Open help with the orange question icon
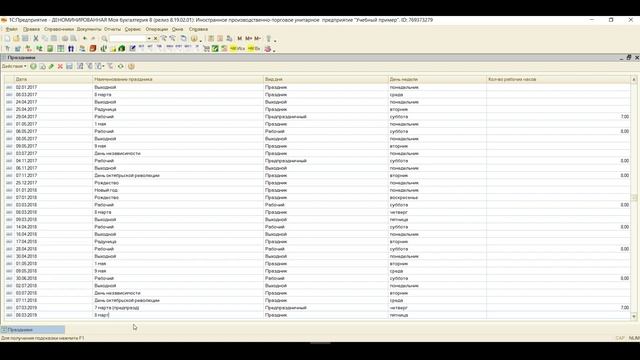640x360 pixels. (131, 66)
